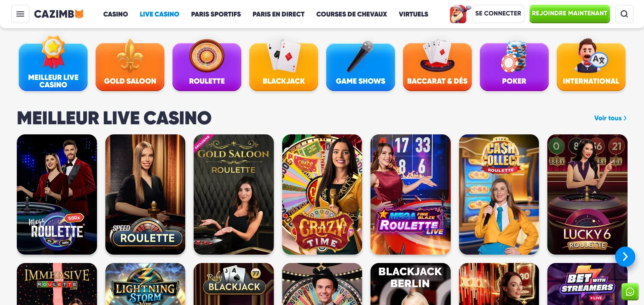The width and height of the screenshot is (644, 305).
Task: Click the Santa Claus promo icon
Action: click(x=459, y=14)
